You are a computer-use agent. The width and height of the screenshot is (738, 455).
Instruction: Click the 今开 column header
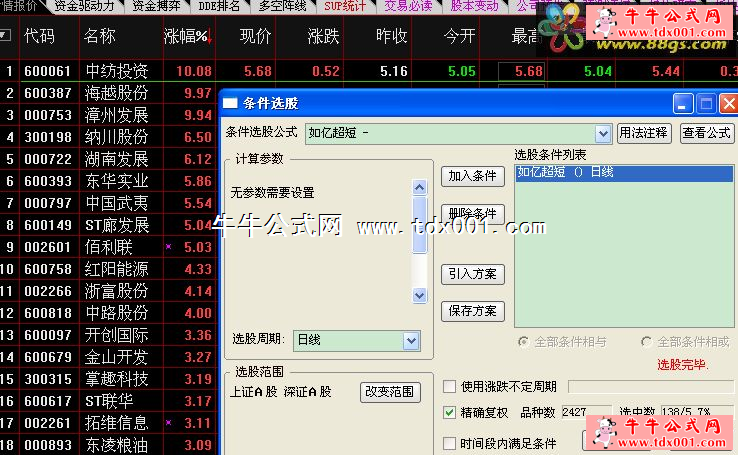click(x=459, y=36)
